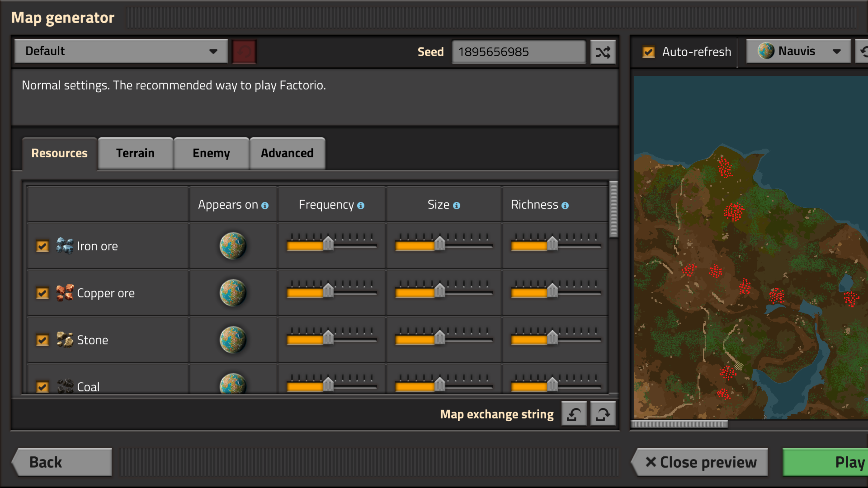Click the red reset preset icon

click(244, 52)
